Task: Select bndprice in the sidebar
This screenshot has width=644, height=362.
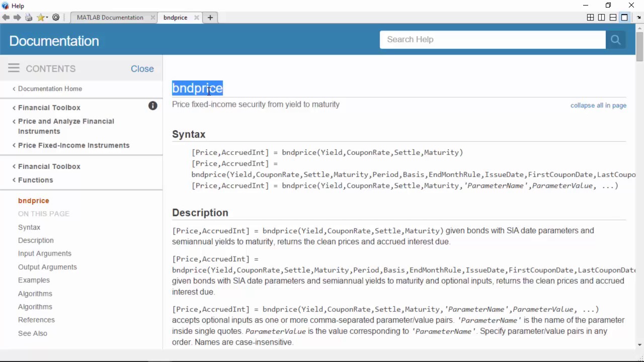Action: 34,201
